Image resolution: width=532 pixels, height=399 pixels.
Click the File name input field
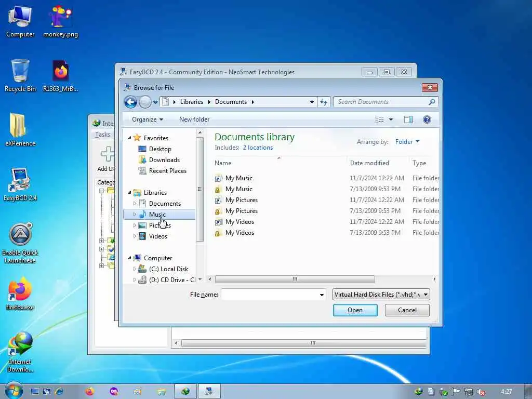click(x=270, y=295)
